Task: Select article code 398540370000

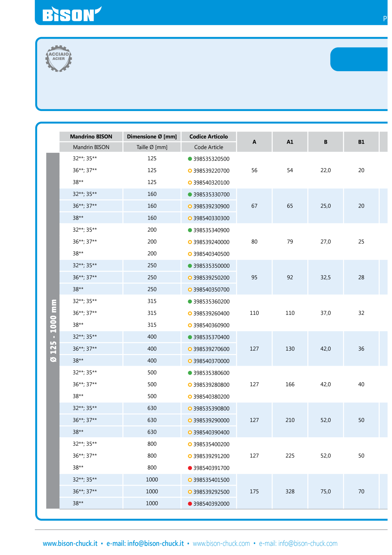Action: (x=211, y=361)
